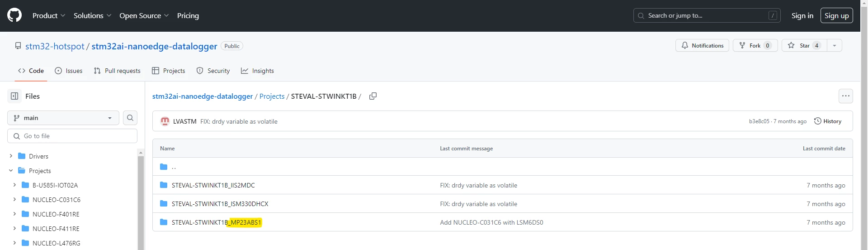
Task: Open the more options ellipsis menu
Action: [x=846, y=96]
